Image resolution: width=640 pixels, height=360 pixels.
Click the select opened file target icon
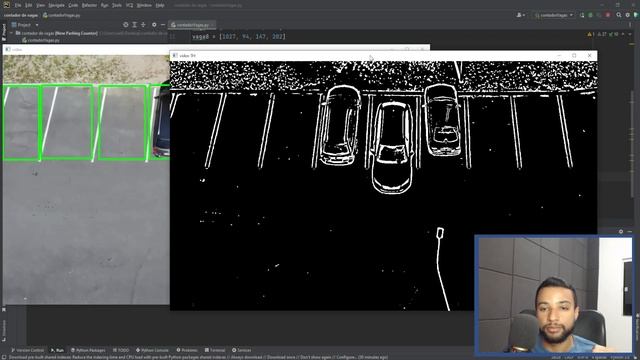126,25
